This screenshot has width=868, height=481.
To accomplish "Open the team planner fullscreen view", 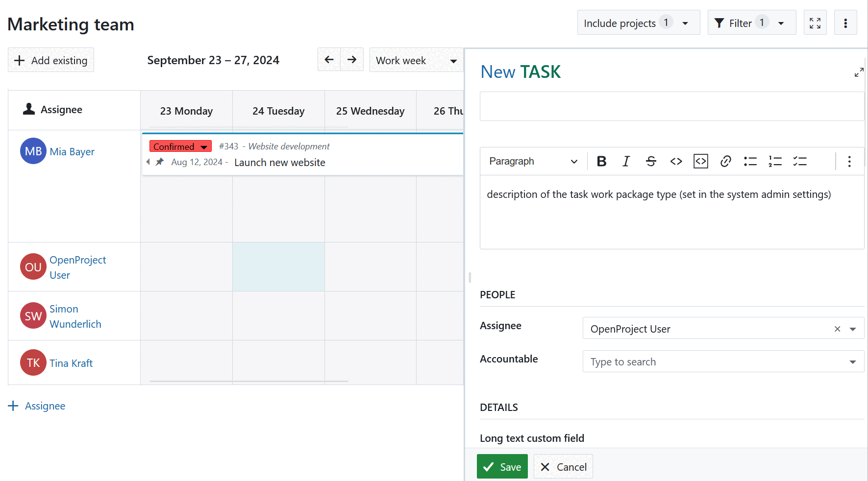I will point(815,22).
